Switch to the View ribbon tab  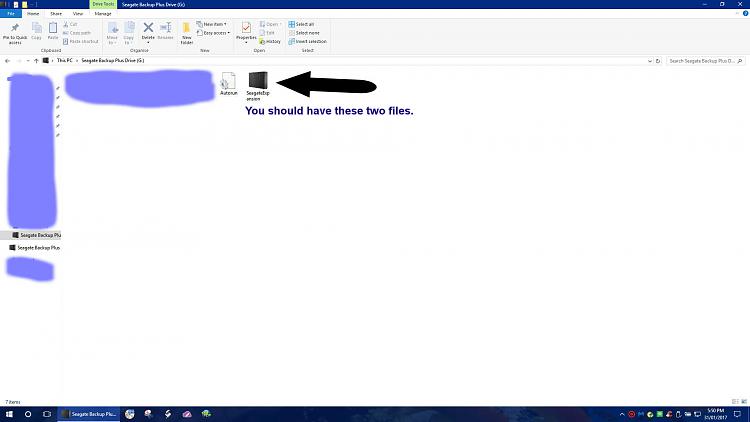click(78, 13)
